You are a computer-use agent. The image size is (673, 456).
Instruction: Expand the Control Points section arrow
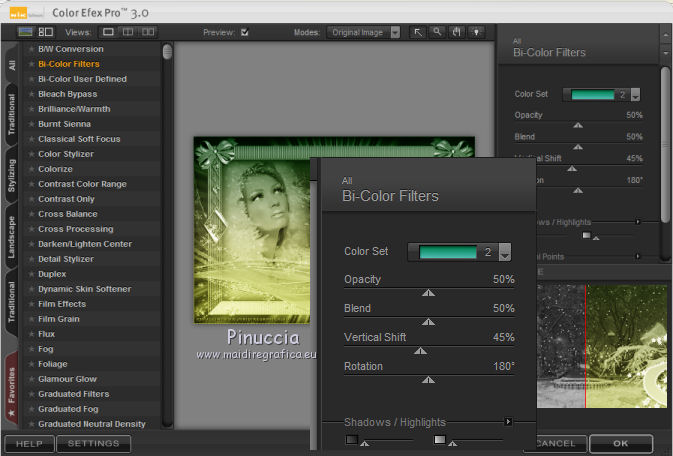click(638, 256)
